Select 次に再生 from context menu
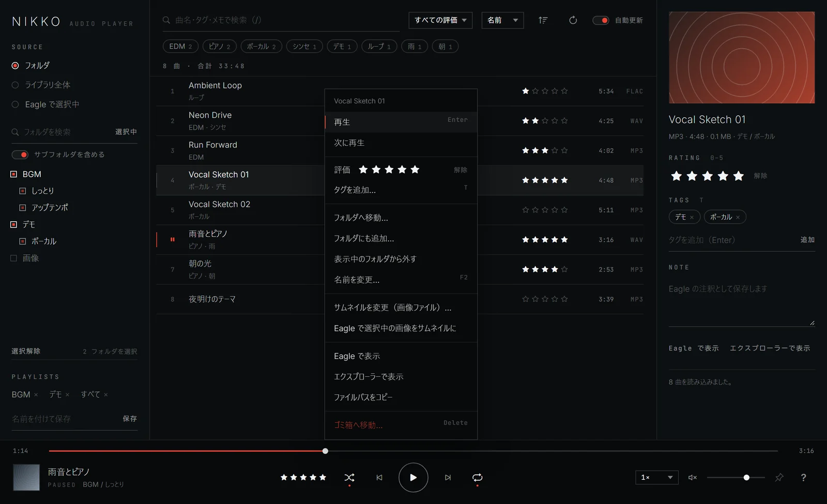Screen dimensions: 827x504 point(401,143)
